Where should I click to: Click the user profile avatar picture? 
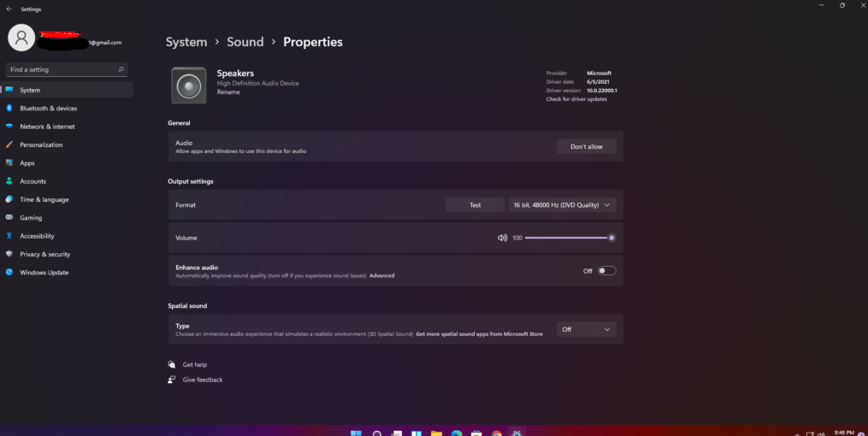click(x=21, y=38)
